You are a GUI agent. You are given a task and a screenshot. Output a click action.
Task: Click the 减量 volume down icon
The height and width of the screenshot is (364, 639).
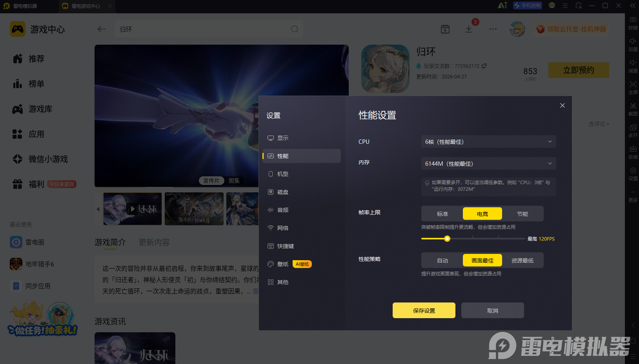[x=633, y=67]
